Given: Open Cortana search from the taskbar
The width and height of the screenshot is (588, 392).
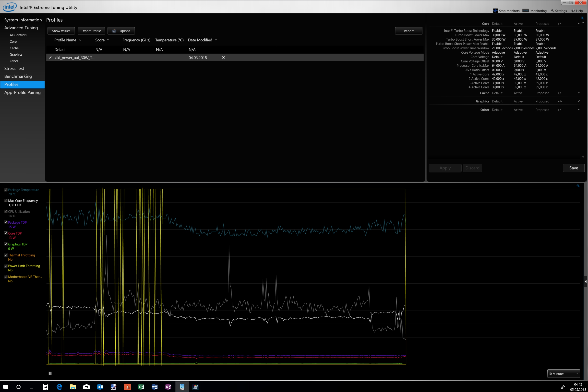Looking at the screenshot, I should pyautogui.click(x=19, y=387).
